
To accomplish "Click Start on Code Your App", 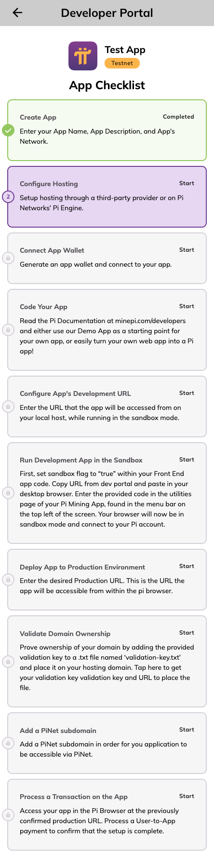I will coord(187,306).
